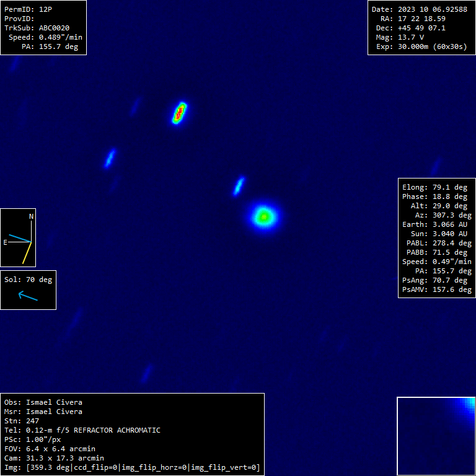Click the Mag: 13.7 V text

400,37
